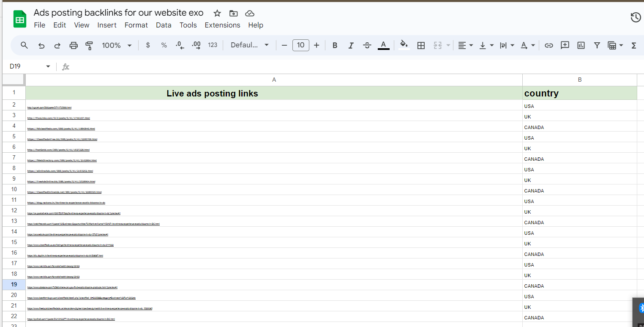
Task: Click the font size input field
Action: click(300, 45)
